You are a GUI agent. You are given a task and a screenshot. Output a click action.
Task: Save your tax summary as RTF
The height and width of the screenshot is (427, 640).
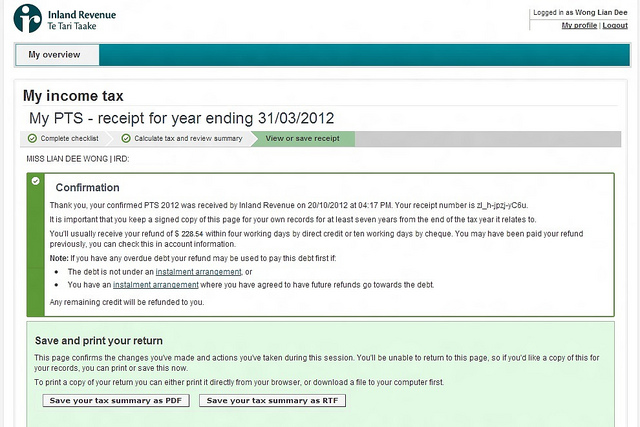pyautogui.click(x=272, y=400)
